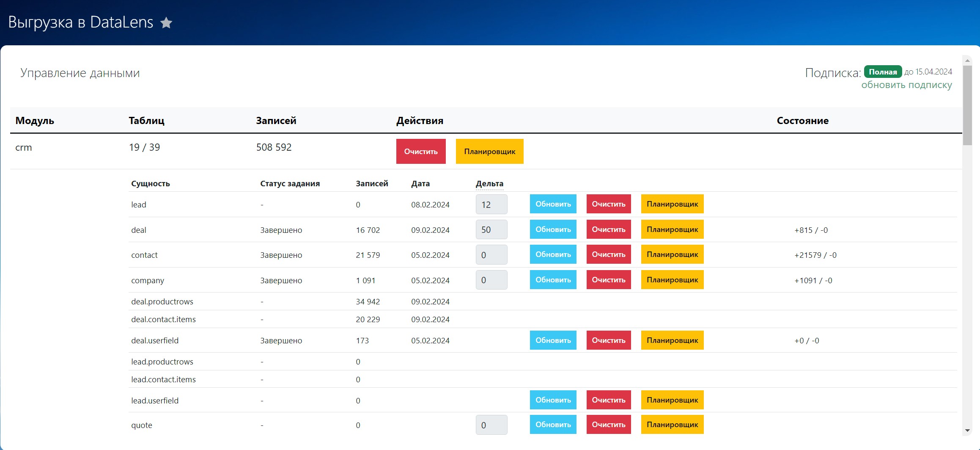The width and height of the screenshot is (980, 450).
Task: Focus the lead delta field showing 12
Action: pyautogui.click(x=491, y=204)
